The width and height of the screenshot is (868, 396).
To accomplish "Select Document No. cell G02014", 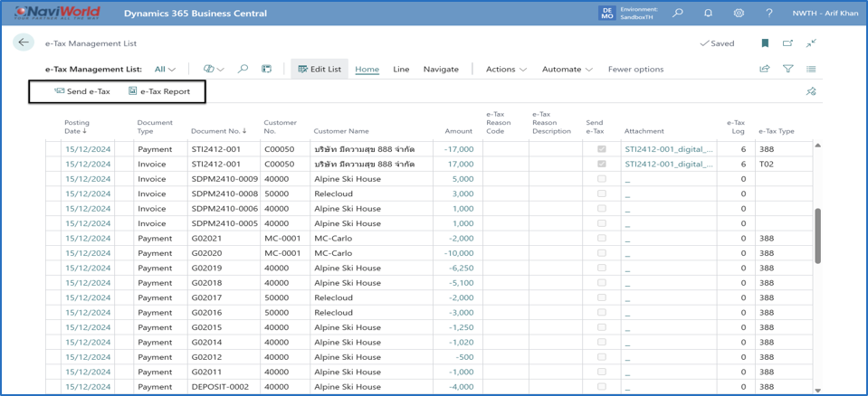I will coord(224,342).
